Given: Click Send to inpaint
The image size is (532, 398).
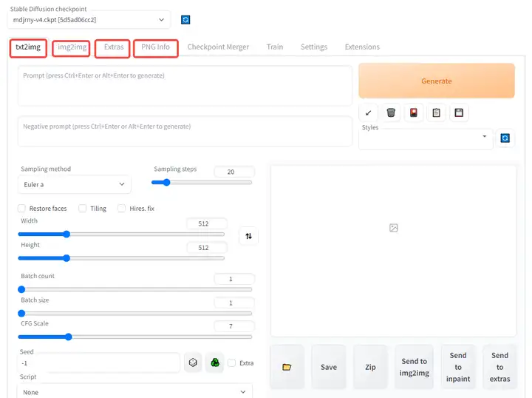Looking at the screenshot, I should click(458, 367).
